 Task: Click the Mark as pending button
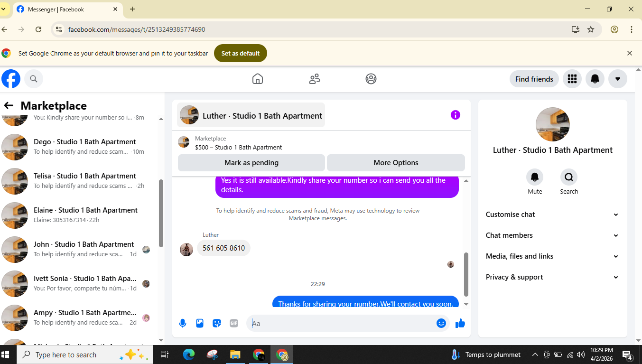pos(251,163)
